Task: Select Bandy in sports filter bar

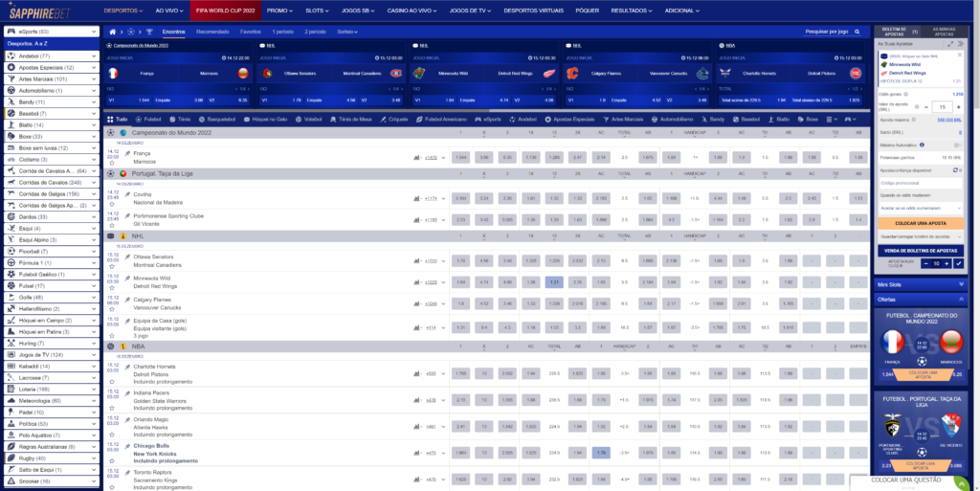Action: (712, 119)
